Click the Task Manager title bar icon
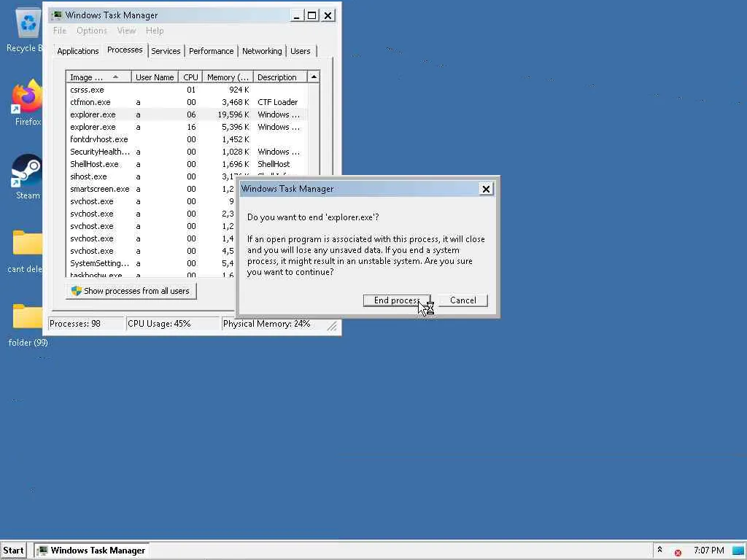The image size is (747, 560). click(x=57, y=15)
